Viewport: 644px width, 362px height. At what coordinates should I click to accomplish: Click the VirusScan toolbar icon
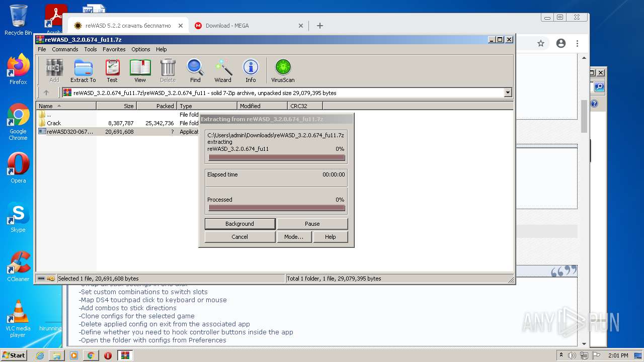tap(283, 70)
